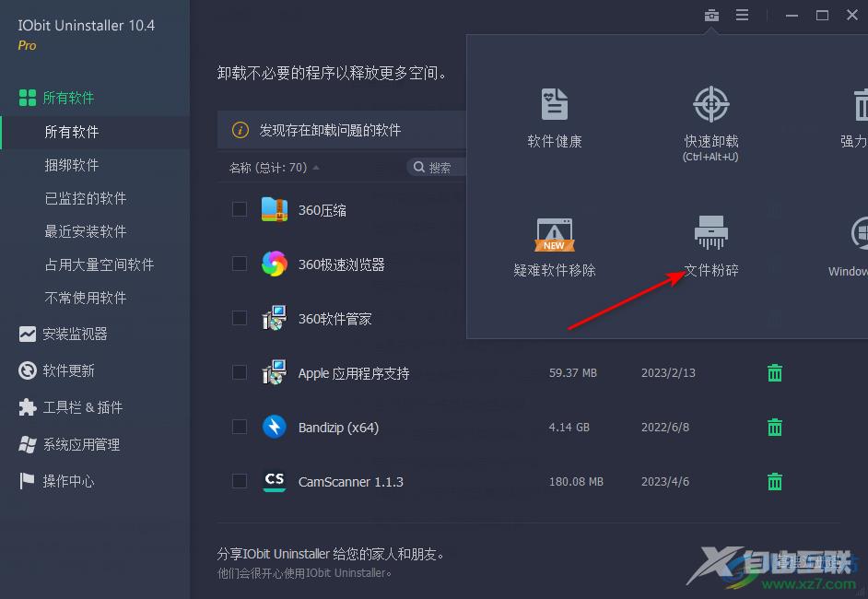Select the Apple 应用程序支持 checkbox

tap(240, 372)
